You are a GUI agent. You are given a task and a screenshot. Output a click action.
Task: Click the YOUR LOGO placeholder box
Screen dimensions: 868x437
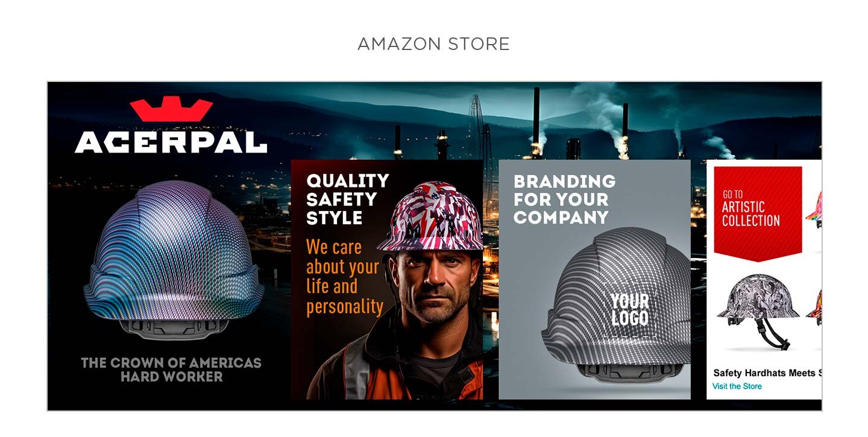click(x=630, y=309)
